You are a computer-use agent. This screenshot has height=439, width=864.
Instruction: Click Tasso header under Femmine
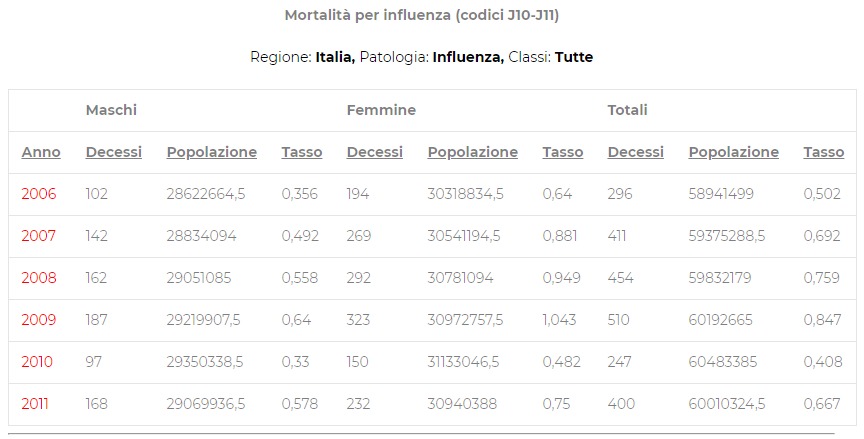coord(563,152)
